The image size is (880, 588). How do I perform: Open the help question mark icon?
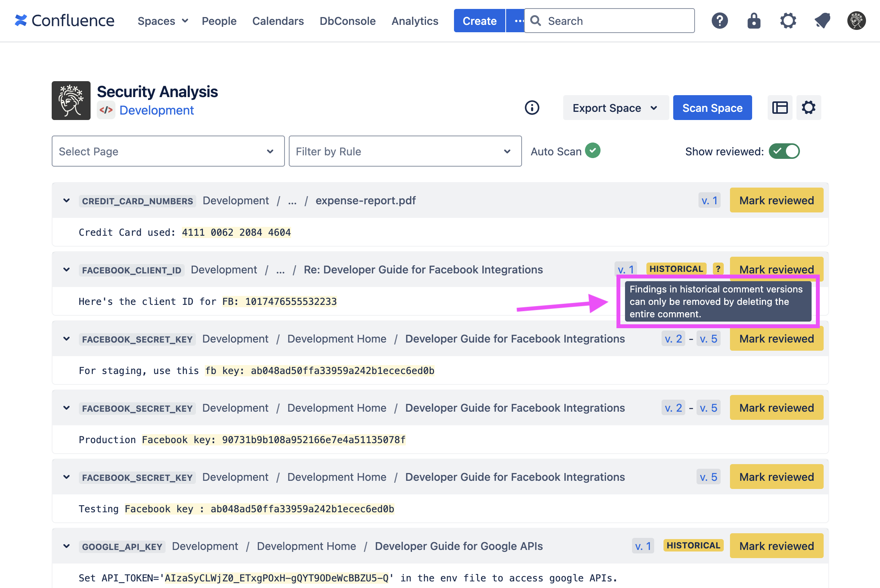[719, 21]
